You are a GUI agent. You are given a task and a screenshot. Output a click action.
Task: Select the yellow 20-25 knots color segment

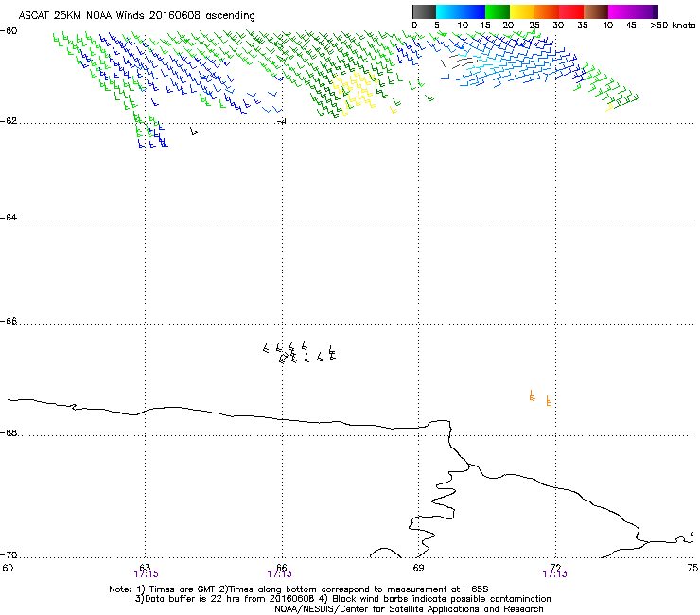522,11
